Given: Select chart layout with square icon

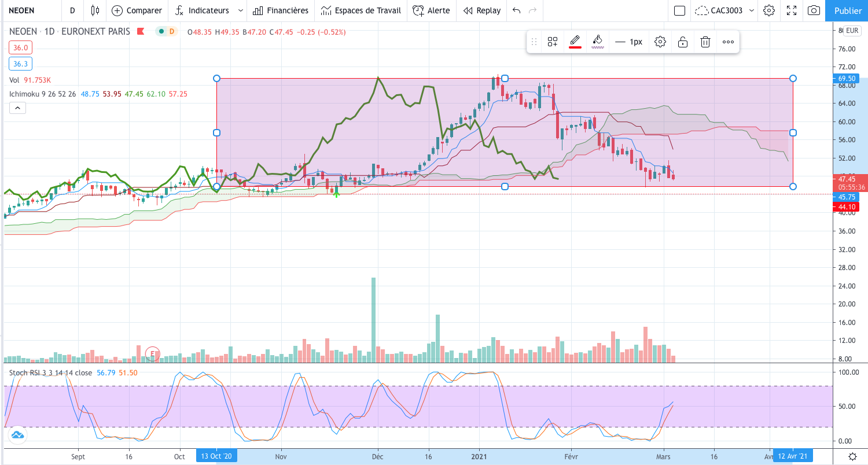Looking at the screenshot, I should (680, 10).
